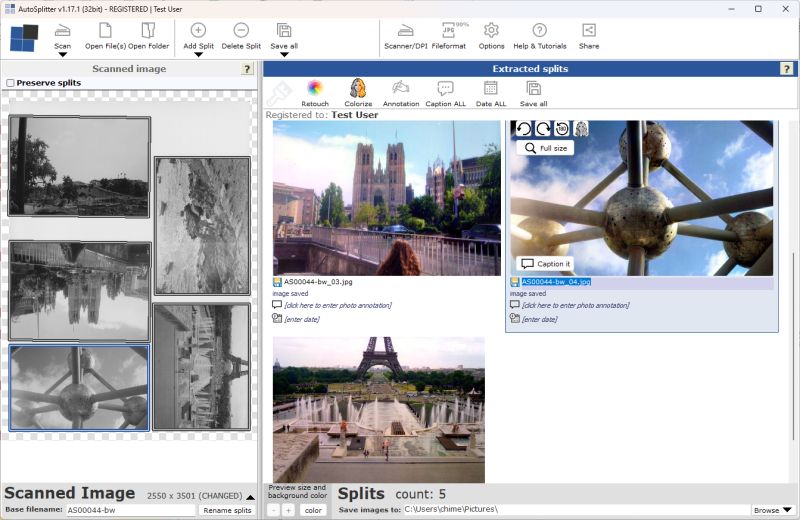Open Help & Tutorials
This screenshot has width=800, height=520.
tap(540, 31)
